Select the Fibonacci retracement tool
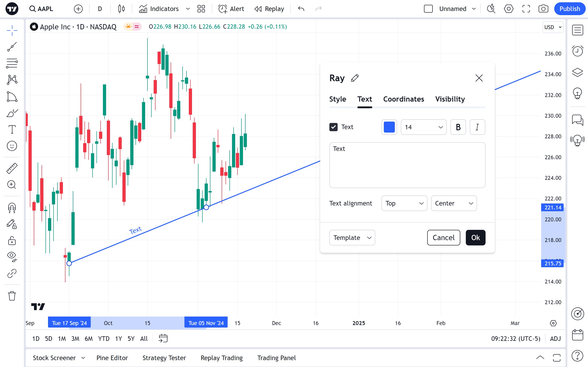Image resolution: width=588 pixels, height=367 pixels. tap(12, 63)
